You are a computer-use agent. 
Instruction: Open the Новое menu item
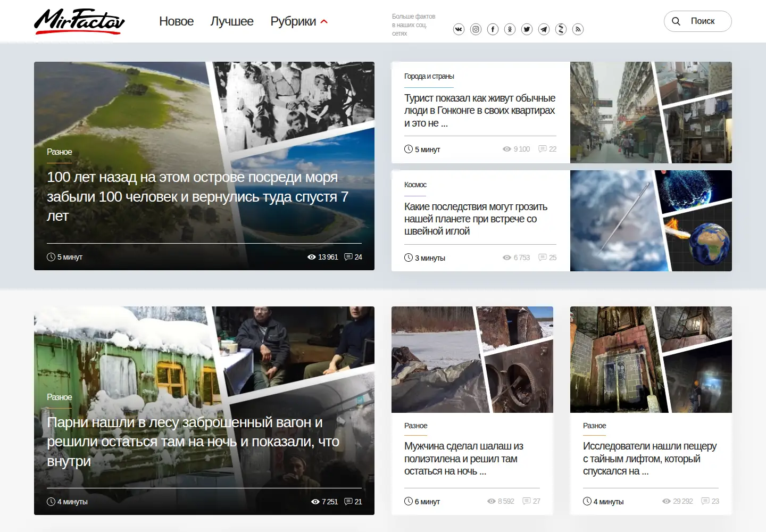pos(176,21)
